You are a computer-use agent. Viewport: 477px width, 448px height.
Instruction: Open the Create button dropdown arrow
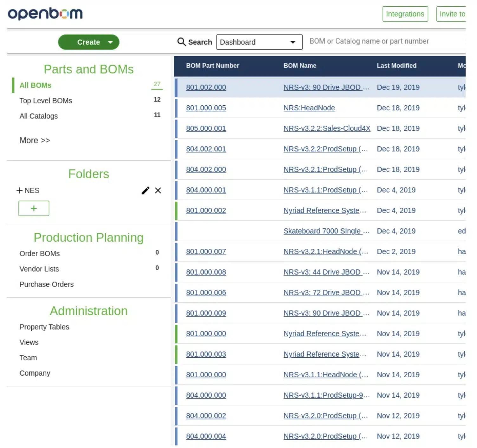coord(110,42)
